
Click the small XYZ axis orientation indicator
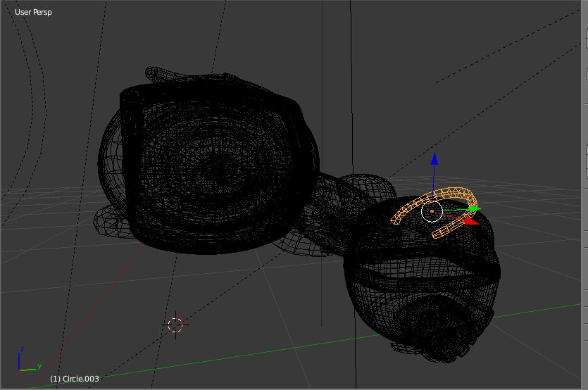(30, 360)
